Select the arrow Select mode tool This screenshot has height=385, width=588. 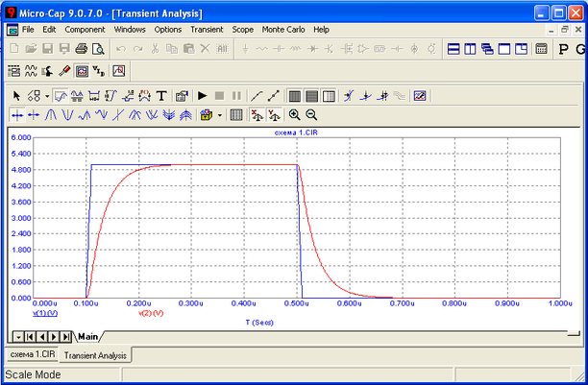15,95
